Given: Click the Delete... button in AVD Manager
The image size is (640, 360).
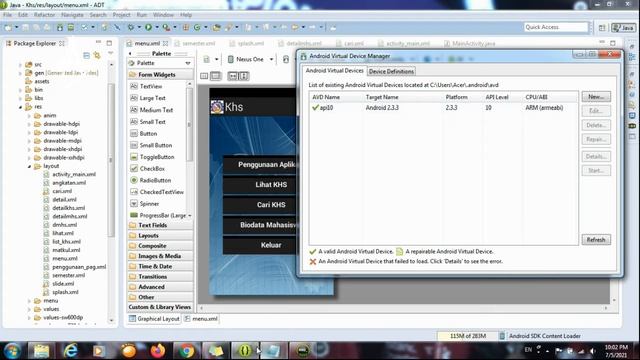Looking at the screenshot, I should (x=596, y=125).
